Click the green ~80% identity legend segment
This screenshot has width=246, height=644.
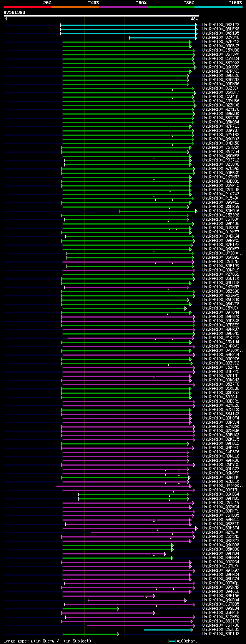click(x=171, y=7)
